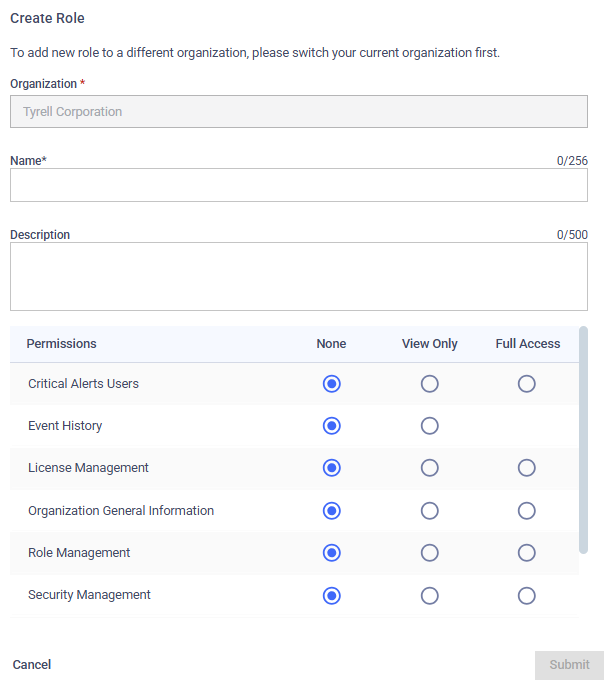The height and width of the screenshot is (688, 606).
Task: Grant Full Access to Organization General Information
Action: pyautogui.click(x=526, y=511)
